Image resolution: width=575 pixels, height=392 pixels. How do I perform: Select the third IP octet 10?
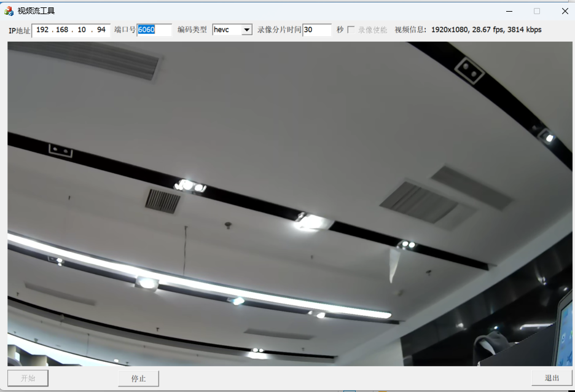click(82, 30)
